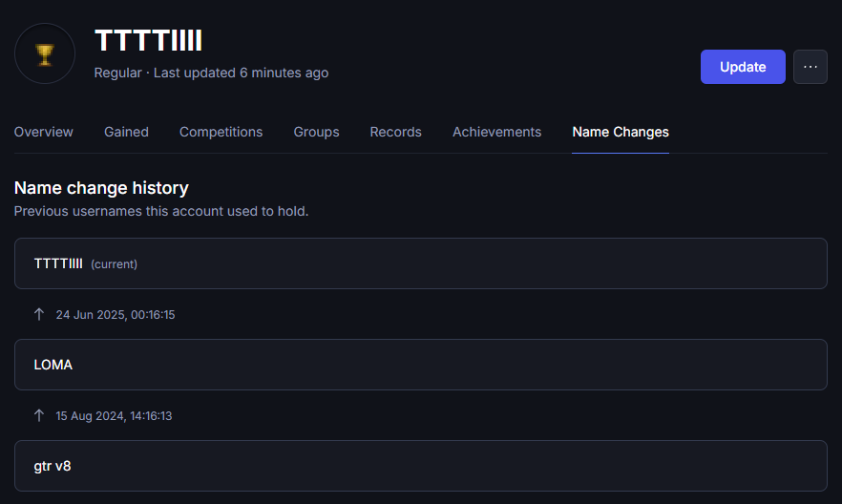Image resolution: width=842 pixels, height=504 pixels.
Task: Click the Name change history heading
Action: [101, 188]
